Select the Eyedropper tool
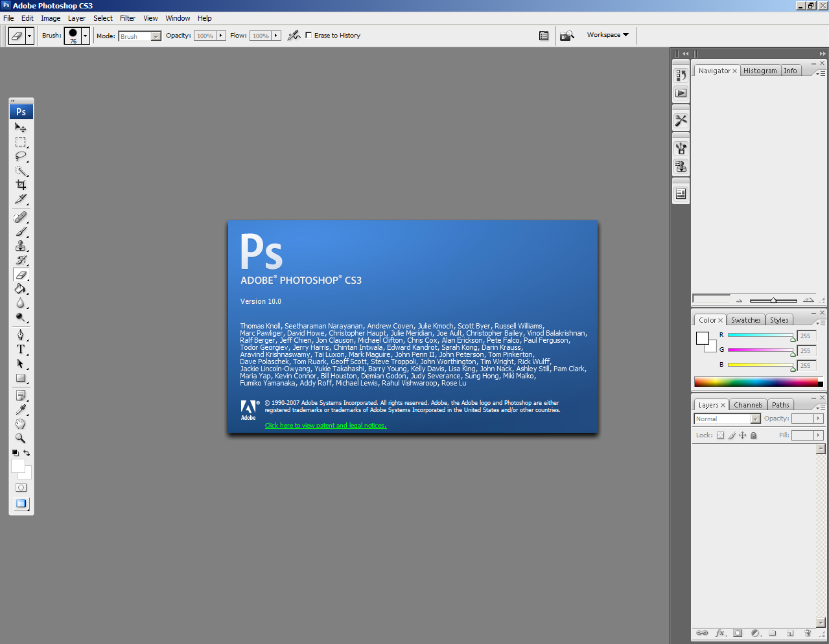829x644 pixels. [x=21, y=409]
